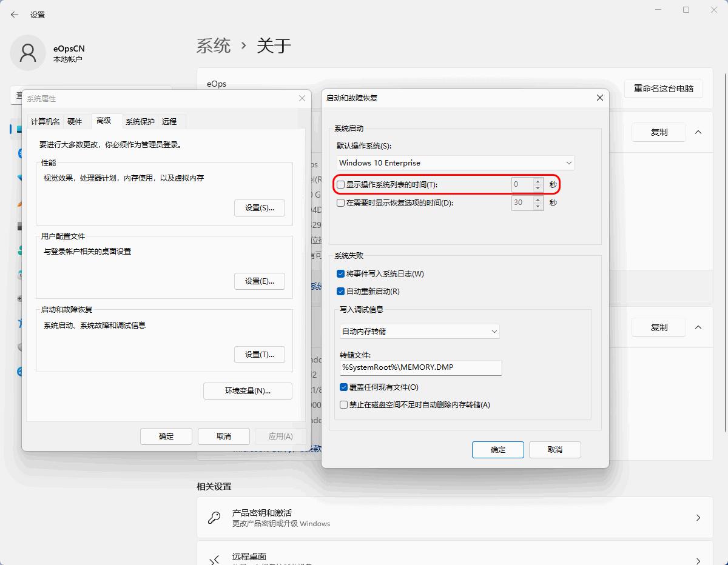This screenshot has height=565, width=728.
Task: Click the 环境变量(N) button
Action: pyautogui.click(x=247, y=390)
